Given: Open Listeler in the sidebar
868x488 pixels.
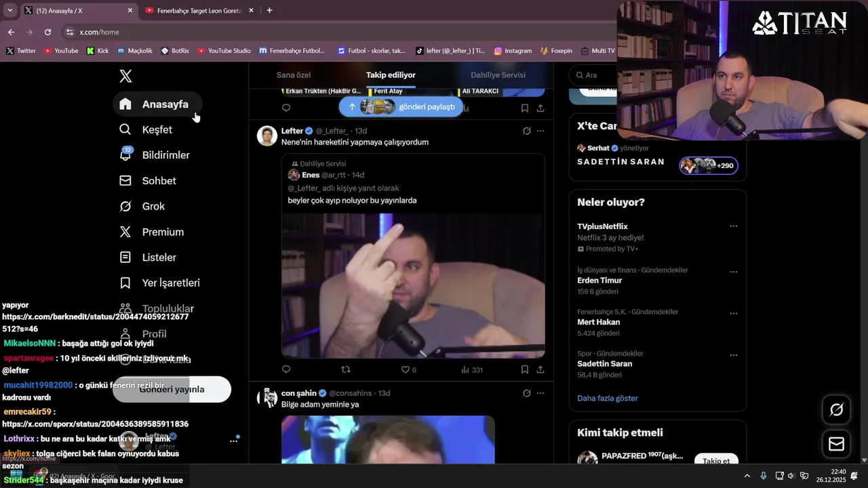Looking at the screenshot, I should pyautogui.click(x=148, y=258).
